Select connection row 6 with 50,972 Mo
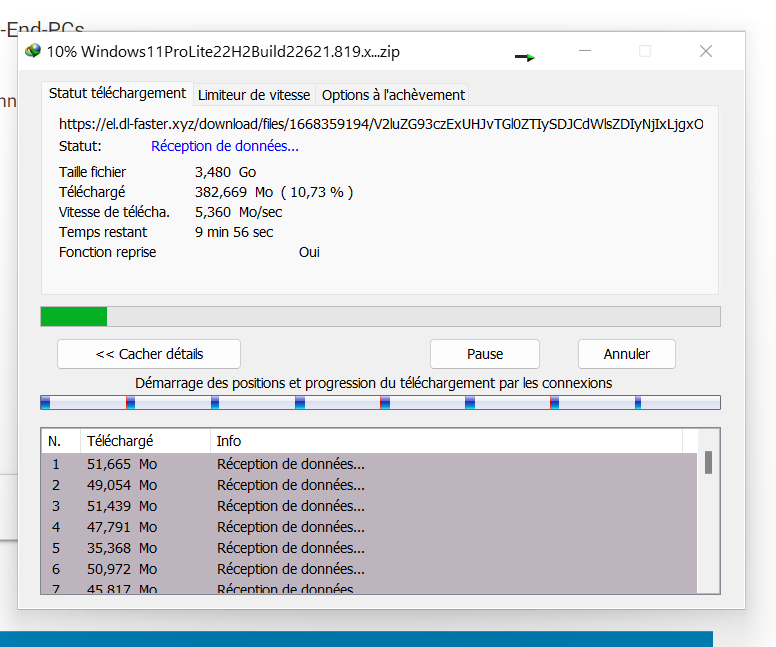This screenshot has width=776, height=647. coord(369,569)
